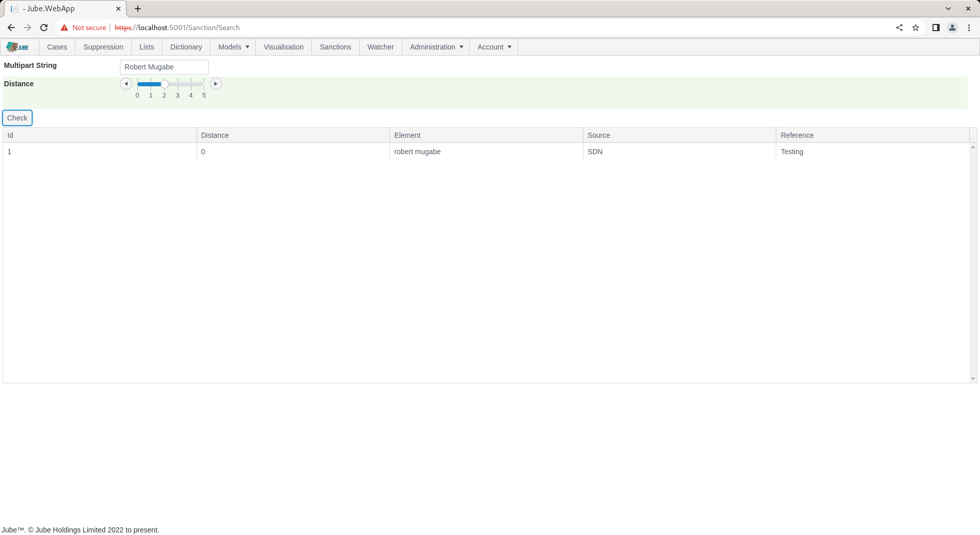
Task: Open the Sanctions menu item
Action: point(336,47)
